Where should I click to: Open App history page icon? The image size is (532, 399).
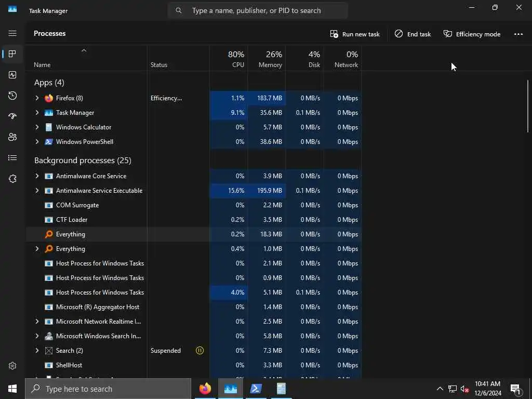(x=12, y=96)
